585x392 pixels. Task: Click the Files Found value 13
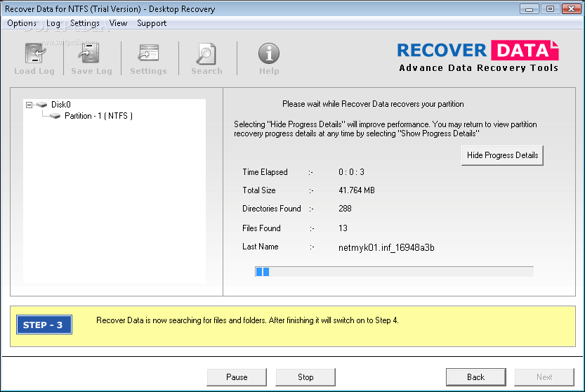point(343,228)
